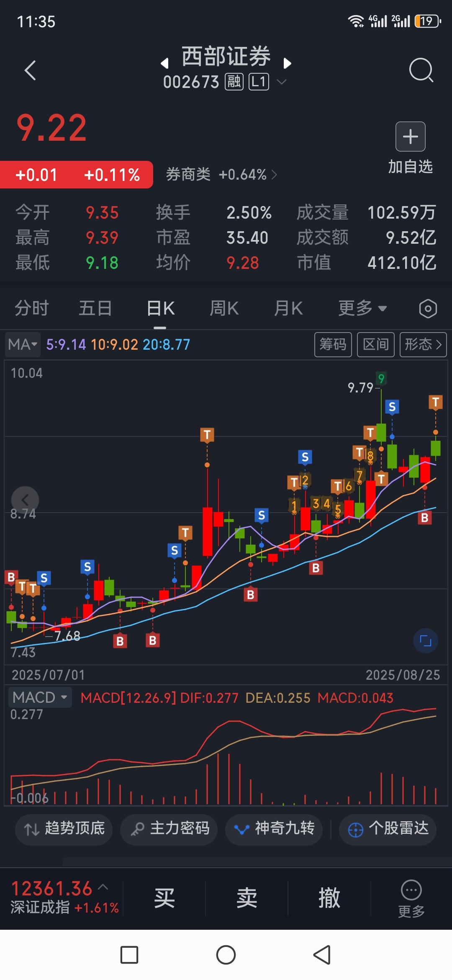
Task: Tap Android recent apps square button
Action: click(x=129, y=955)
